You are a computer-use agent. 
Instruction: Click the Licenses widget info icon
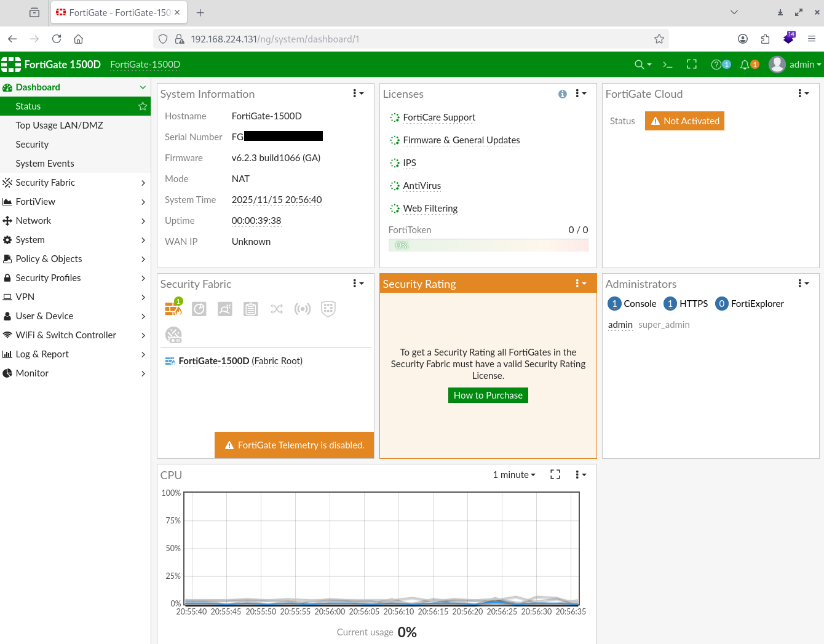pos(562,94)
